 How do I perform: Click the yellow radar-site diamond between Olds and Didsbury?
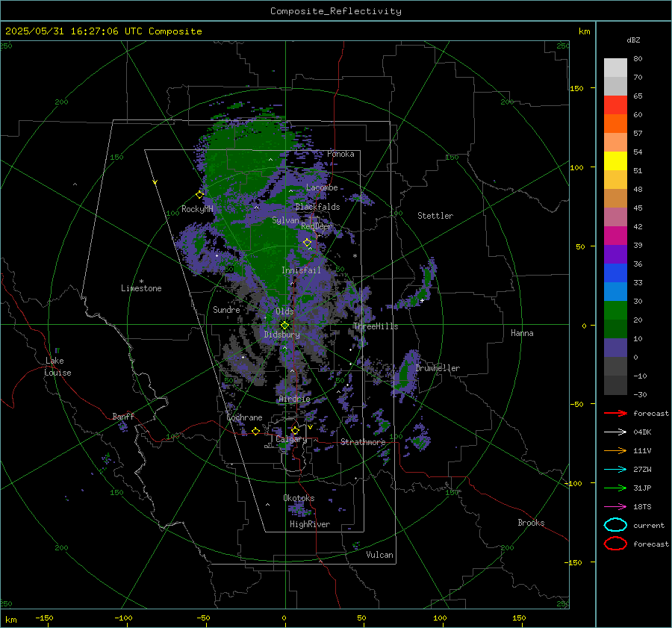click(284, 326)
